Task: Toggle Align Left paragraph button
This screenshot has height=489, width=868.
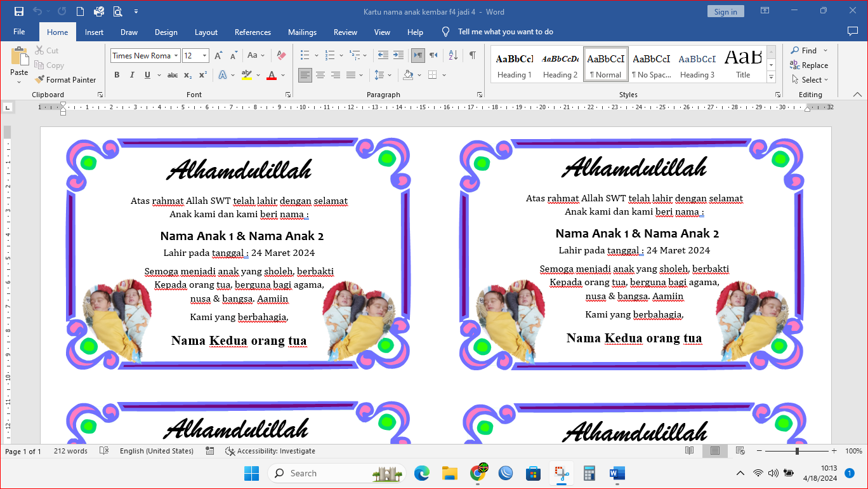Action: pos(305,75)
